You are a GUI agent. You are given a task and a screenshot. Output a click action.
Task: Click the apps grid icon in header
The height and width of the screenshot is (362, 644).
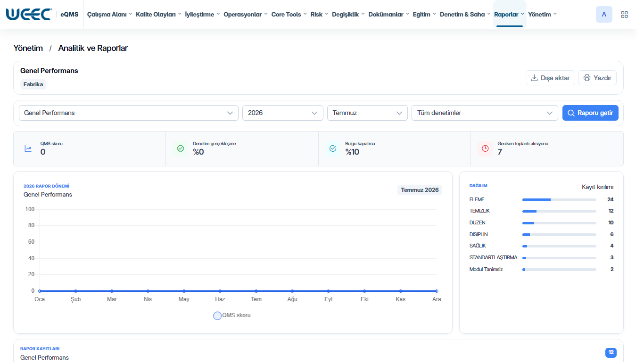[624, 15]
